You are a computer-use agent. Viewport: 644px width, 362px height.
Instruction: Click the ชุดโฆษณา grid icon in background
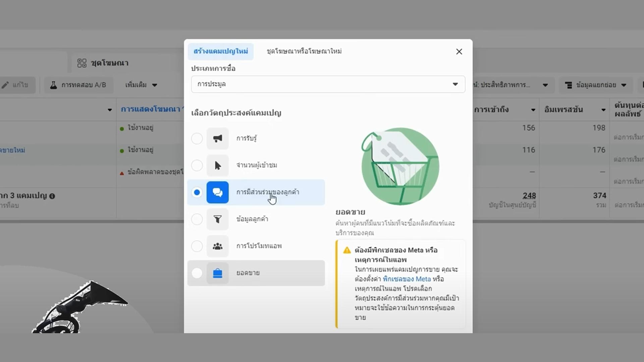82,63
